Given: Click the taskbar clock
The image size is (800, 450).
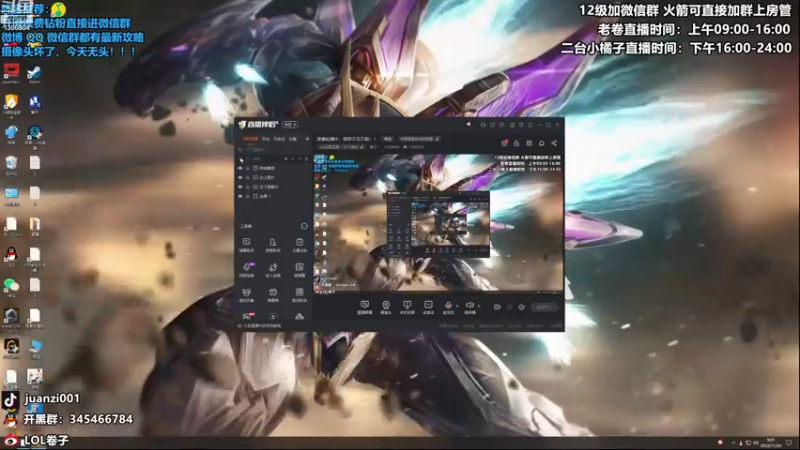Looking at the screenshot, I should pyautogui.click(x=770, y=442).
